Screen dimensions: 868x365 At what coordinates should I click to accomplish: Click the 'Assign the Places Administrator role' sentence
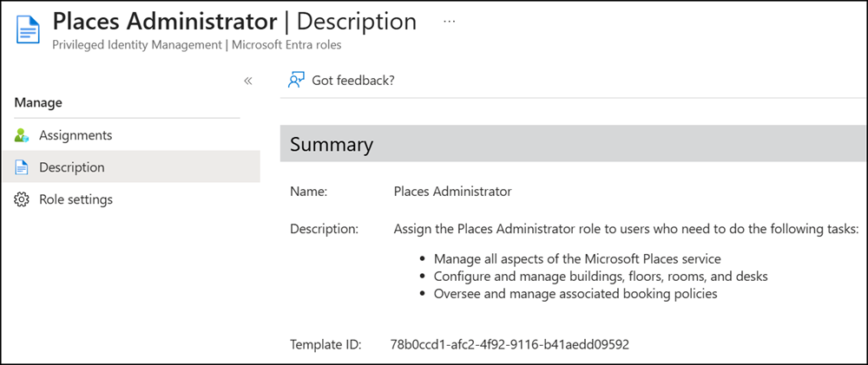click(626, 229)
